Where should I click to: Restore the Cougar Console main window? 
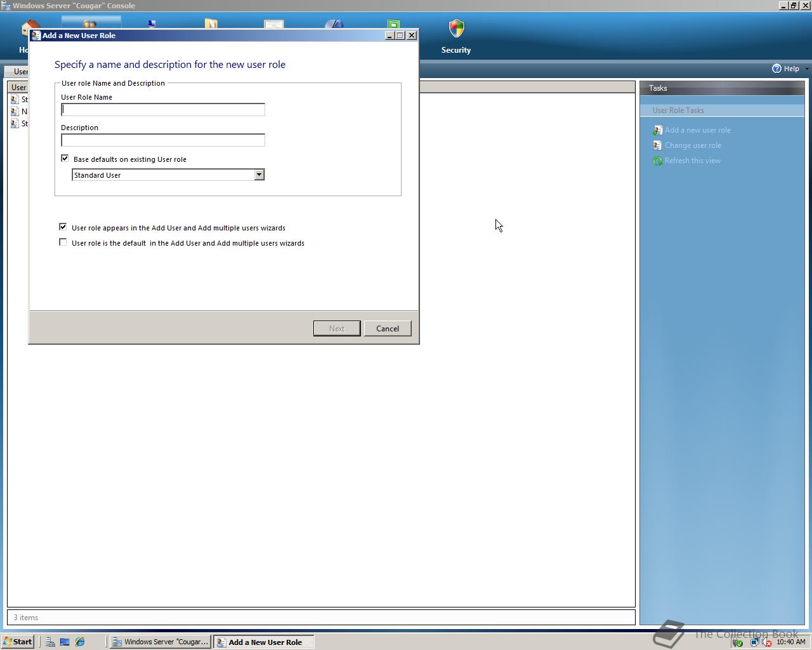[793, 6]
